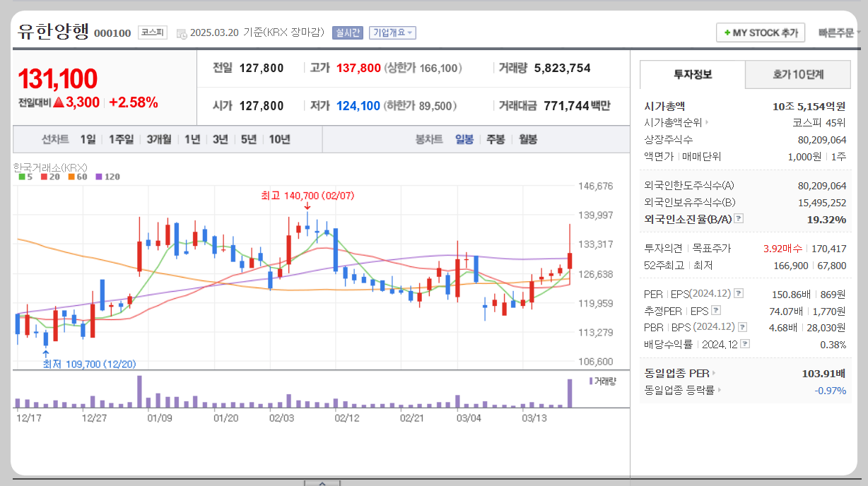Click 거래대금 value 771,744 백만
Image resolution: width=868 pixels, height=486 pixels.
pyautogui.click(x=577, y=106)
